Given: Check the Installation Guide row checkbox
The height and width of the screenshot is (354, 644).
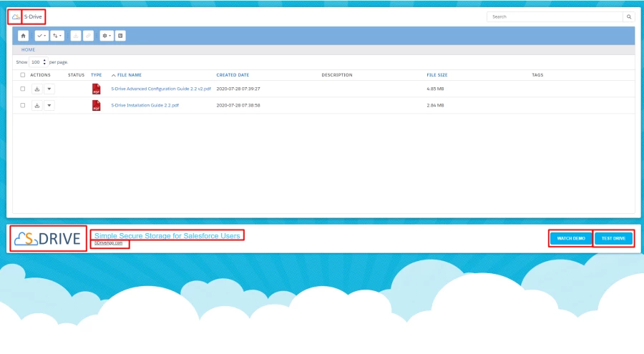Looking at the screenshot, I should click(x=23, y=105).
